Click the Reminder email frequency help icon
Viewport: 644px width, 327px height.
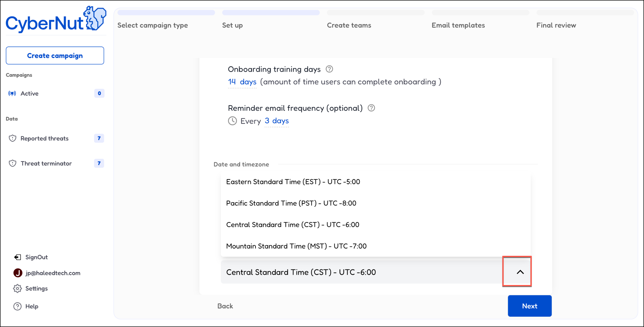[371, 108]
